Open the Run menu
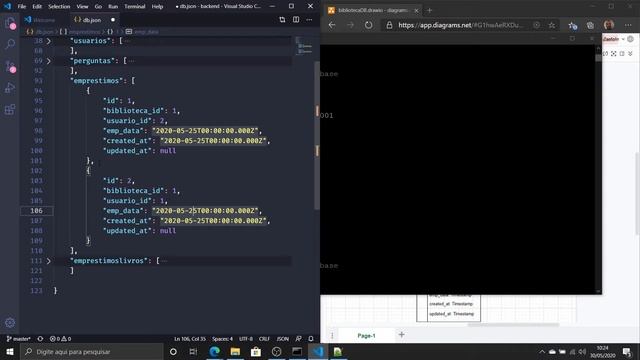Screen dimensions: 640x360 113,7
